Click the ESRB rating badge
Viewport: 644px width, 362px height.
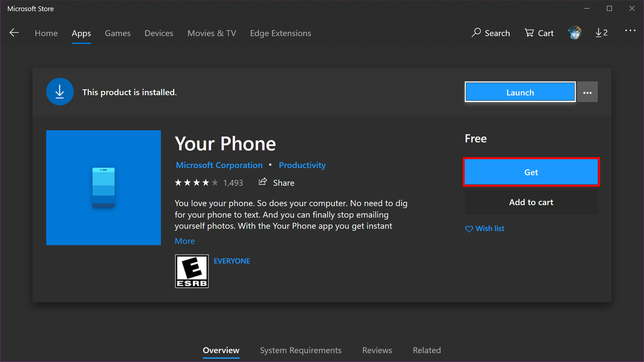[192, 271]
